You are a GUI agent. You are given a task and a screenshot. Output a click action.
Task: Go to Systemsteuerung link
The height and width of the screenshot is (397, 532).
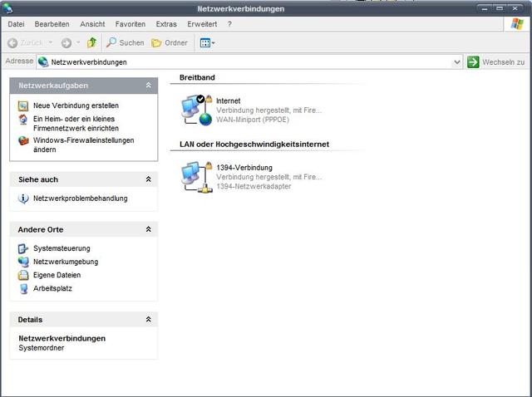tap(62, 248)
